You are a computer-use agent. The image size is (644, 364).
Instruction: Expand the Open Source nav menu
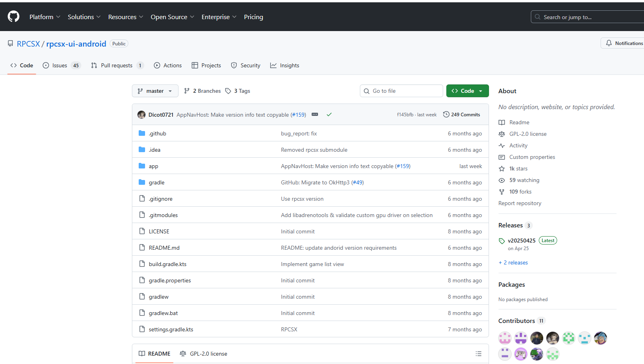click(x=173, y=17)
